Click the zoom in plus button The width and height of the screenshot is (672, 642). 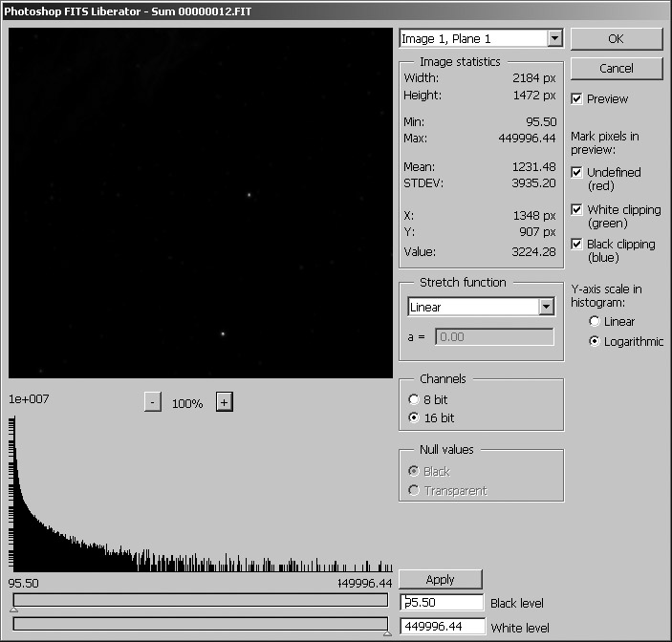pyautogui.click(x=224, y=402)
